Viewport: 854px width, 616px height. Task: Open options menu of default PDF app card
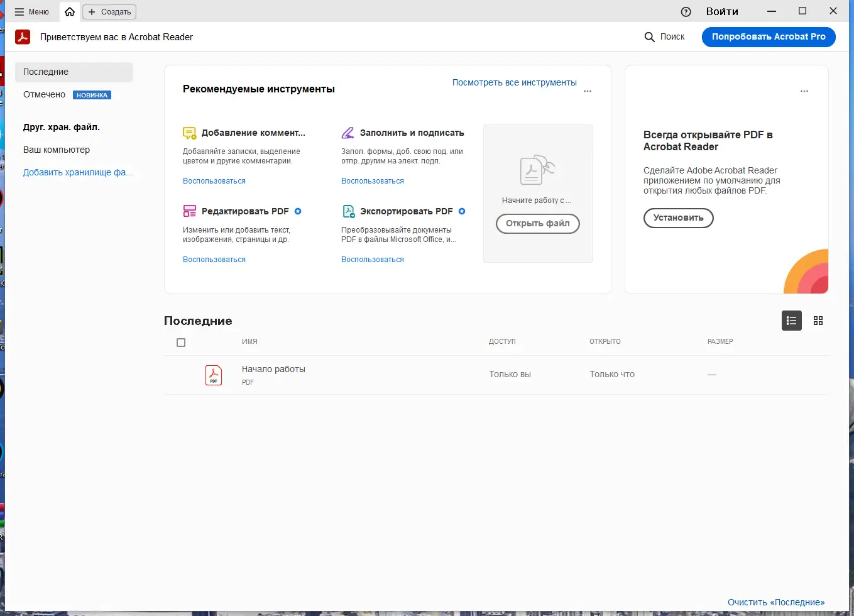click(x=804, y=92)
